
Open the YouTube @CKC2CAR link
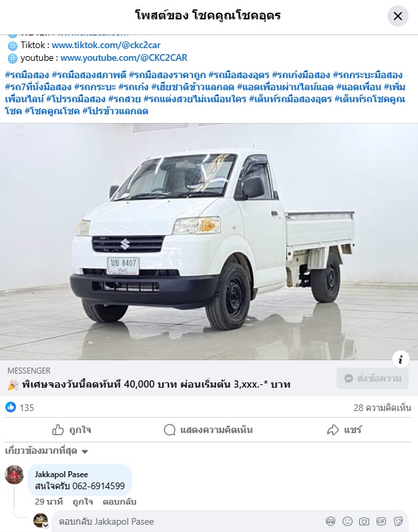[124, 57]
